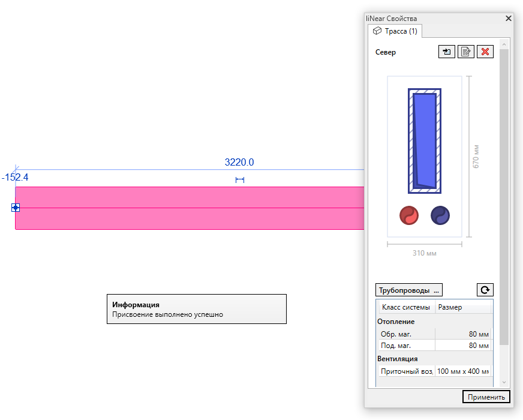Select the red supply pipe circle icon

pyautogui.click(x=409, y=215)
